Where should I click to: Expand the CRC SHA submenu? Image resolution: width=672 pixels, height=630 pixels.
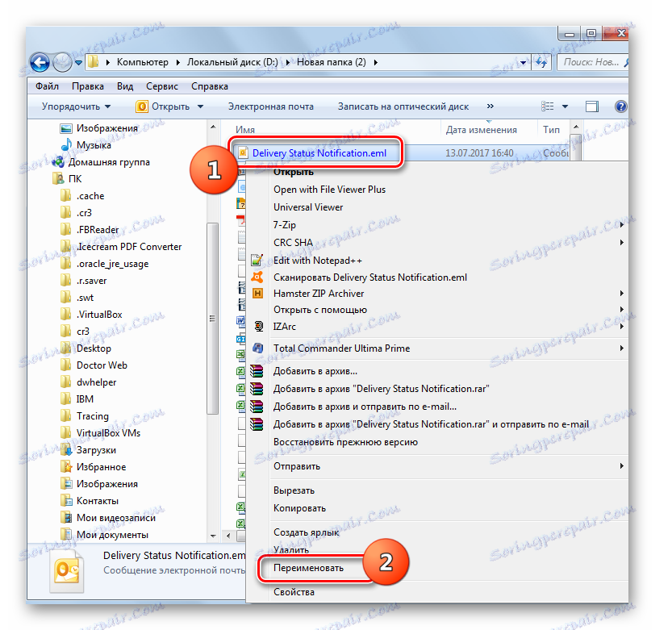[x=621, y=242]
